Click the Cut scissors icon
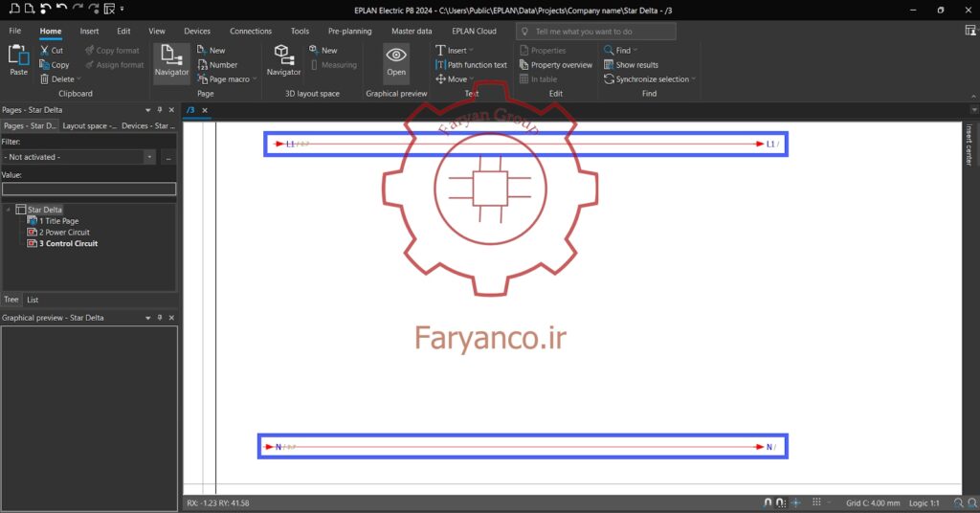980x513 pixels. coord(44,50)
